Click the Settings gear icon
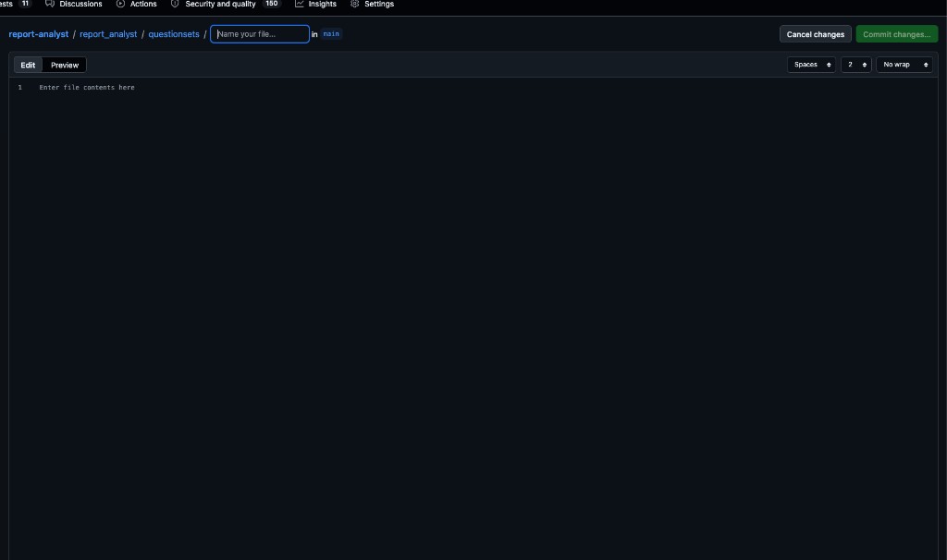The height and width of the screenshot is (560, 947). (354, 4)
